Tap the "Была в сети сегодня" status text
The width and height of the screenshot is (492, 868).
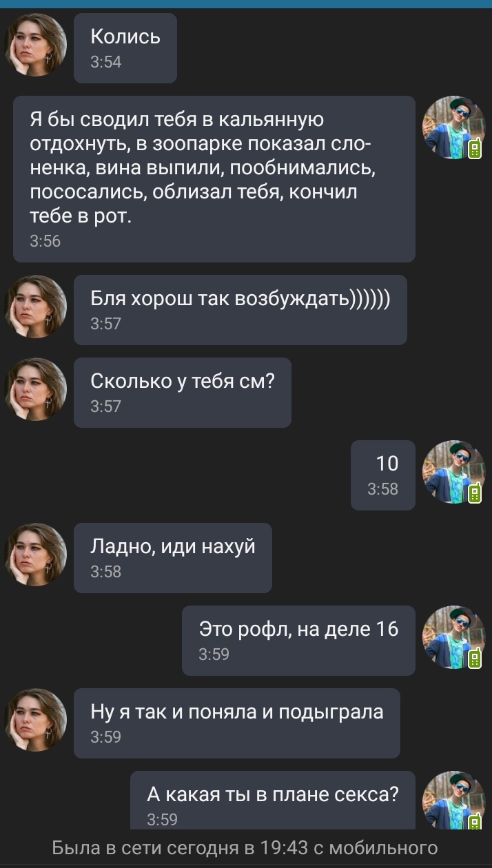pos(245,847)
